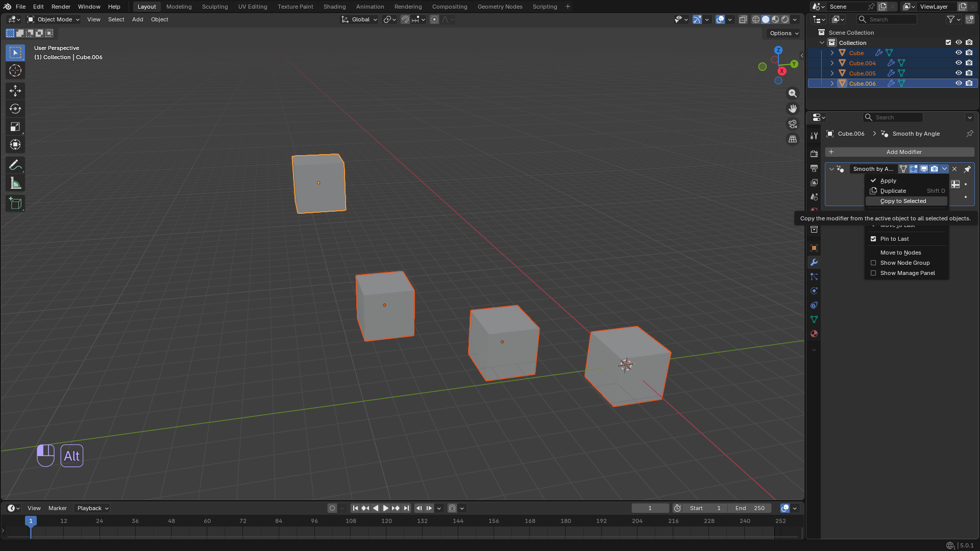Choose Duplicate in modifier menu
The height and width of the screenshot is (551, 980).
(x=906, y=191)
